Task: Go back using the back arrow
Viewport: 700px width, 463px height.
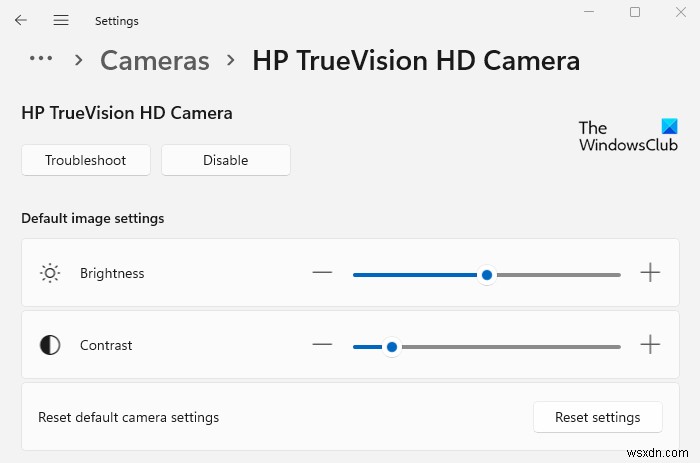Action: pos(21,20)
